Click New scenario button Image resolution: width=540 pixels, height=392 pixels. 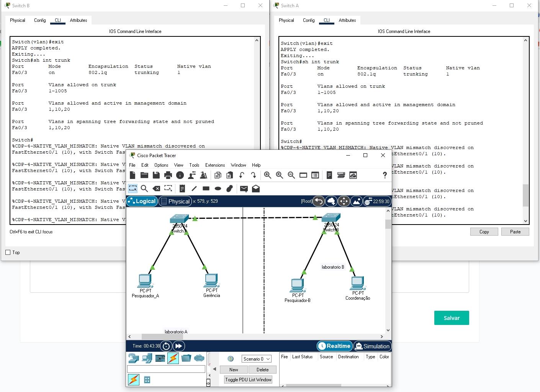(x=234, y=370)
